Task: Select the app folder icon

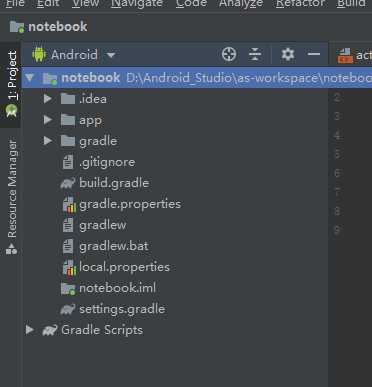Action: coord(68,120)
